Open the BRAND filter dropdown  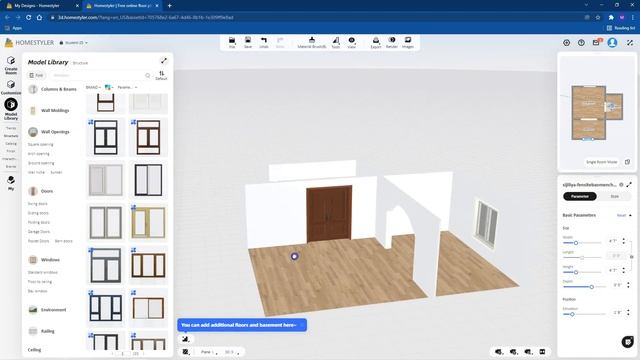[x=93, y=87]
